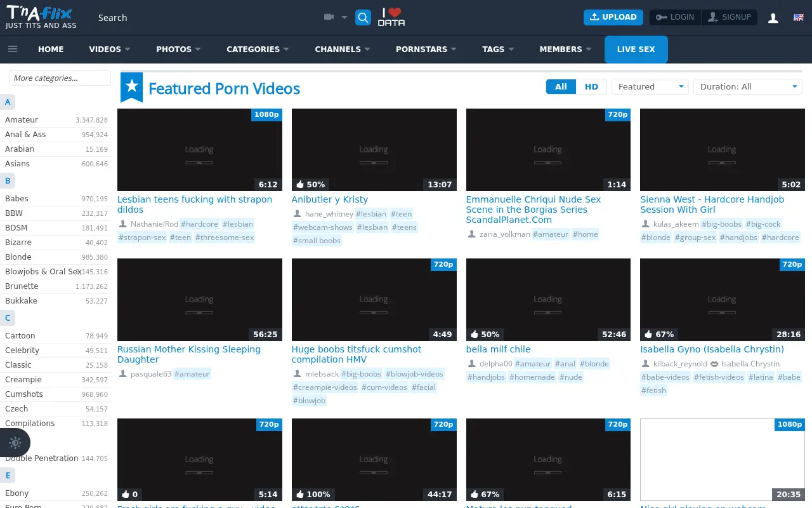Click the Isabella Chrystin channel link
This screenshot has height=508, width=812.
coord(750,364)
